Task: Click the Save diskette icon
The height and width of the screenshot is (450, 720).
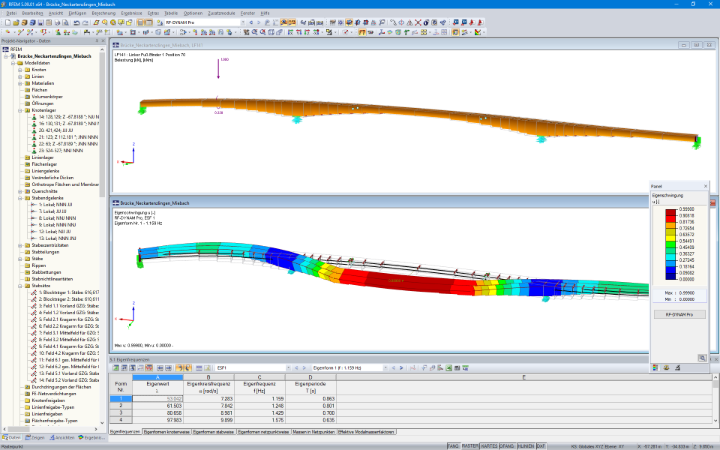Action: coord(40,22)
